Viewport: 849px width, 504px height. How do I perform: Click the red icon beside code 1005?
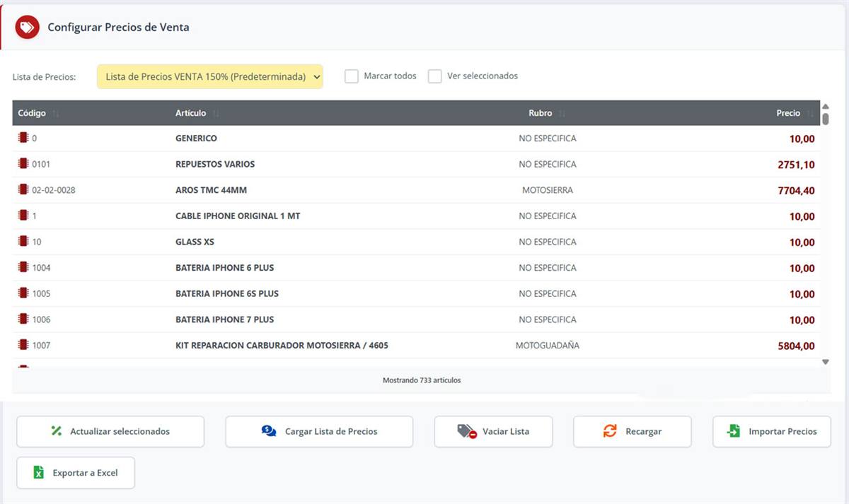pos(23,293)
